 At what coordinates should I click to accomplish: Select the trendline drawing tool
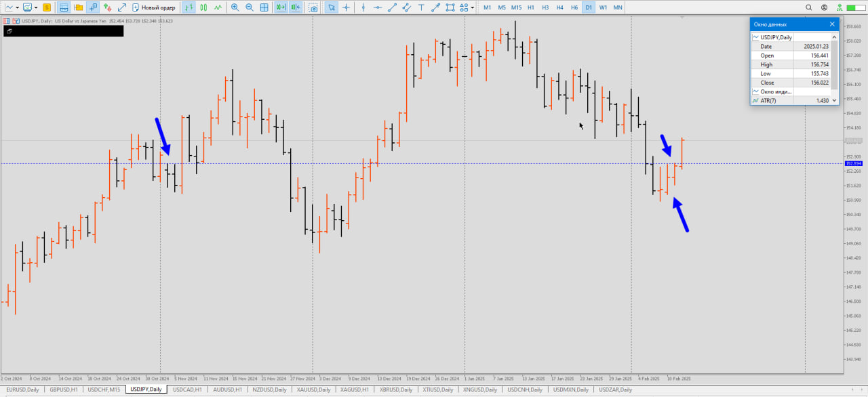(x=393, y=7)
